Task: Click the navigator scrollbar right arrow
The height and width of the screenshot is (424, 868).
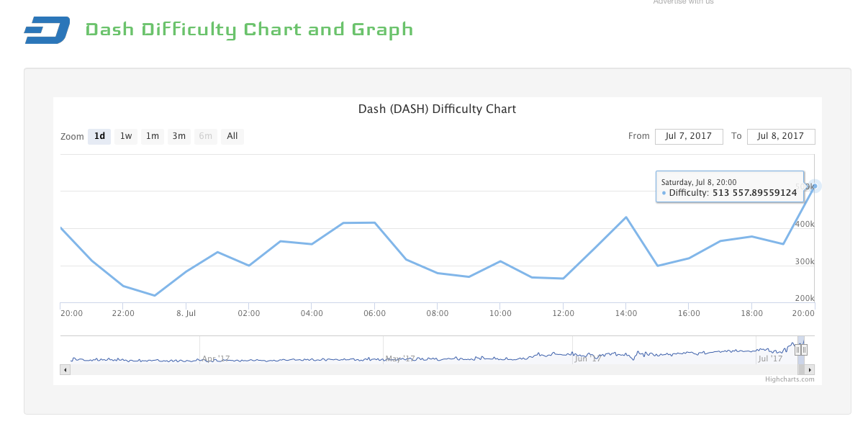Action: [x=810, y=370]
